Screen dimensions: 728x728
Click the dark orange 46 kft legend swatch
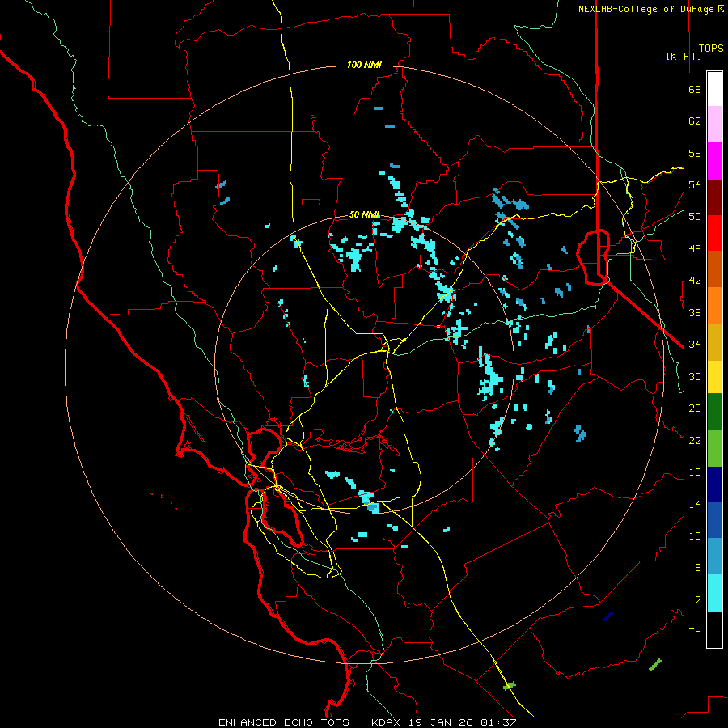pos(714,269)
